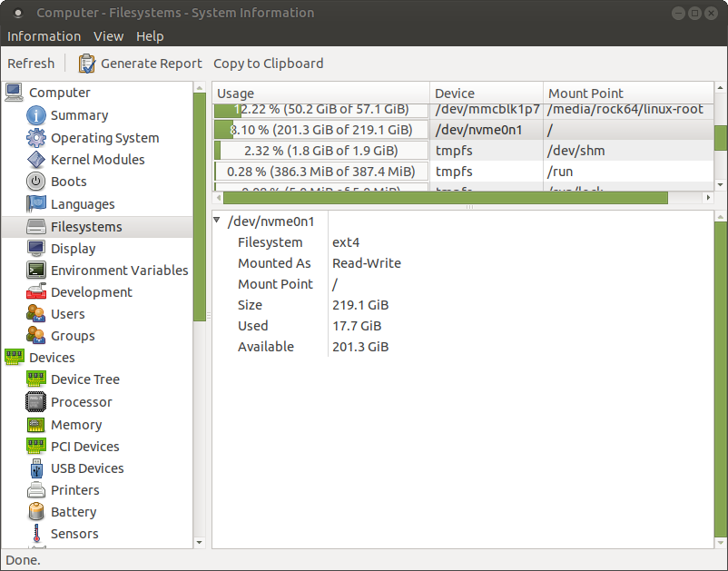Click the Boots power icon
The height and width of the screenshot is (571, 728).
click(x=36, y=182)
